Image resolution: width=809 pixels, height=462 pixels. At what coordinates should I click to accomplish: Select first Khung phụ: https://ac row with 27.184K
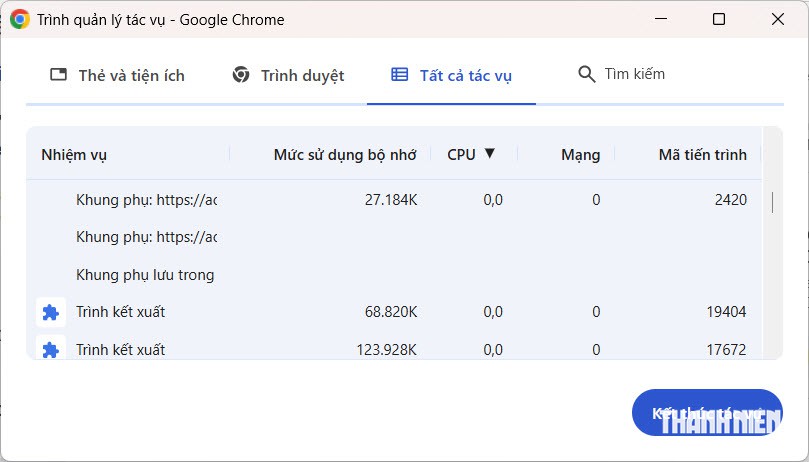coord(394,200)
